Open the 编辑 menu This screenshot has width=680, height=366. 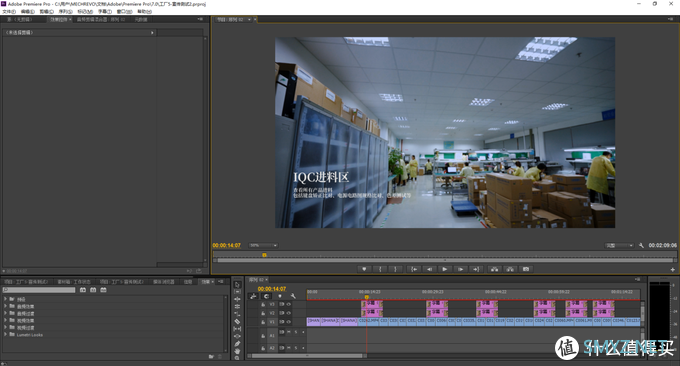pos(28,12)
